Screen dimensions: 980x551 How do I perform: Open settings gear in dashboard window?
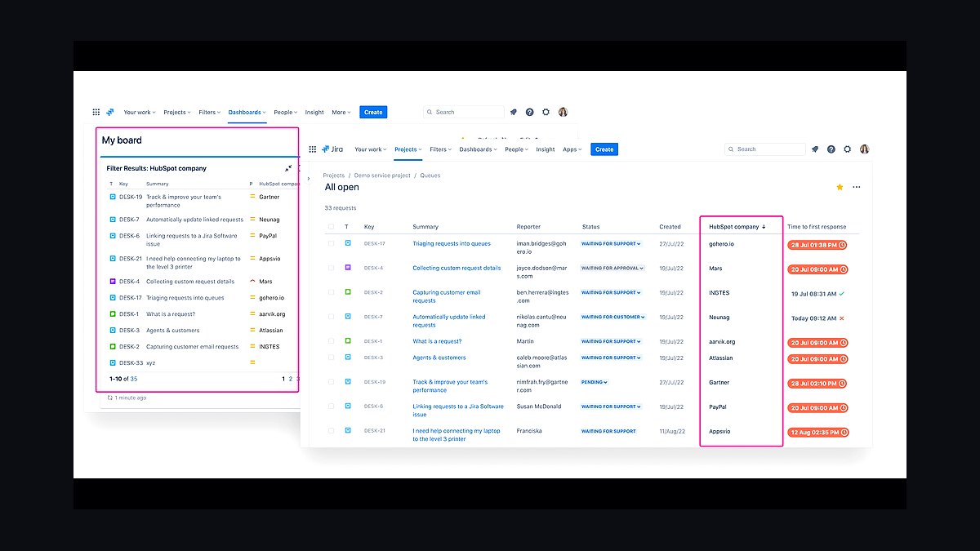[x=546, y=112]
